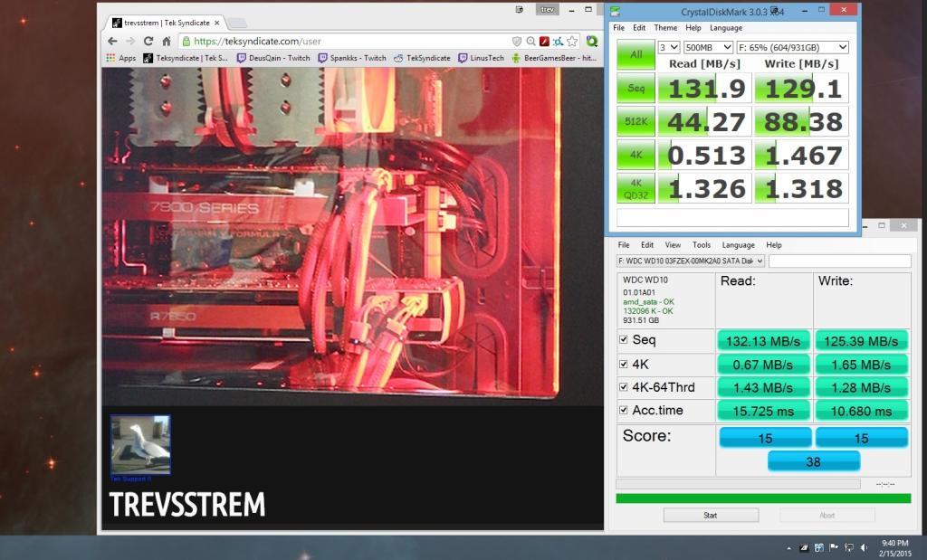Click the green benchmark progress bar
The height and width of the screenshot is (560, 927).
[x=763, y=498]
